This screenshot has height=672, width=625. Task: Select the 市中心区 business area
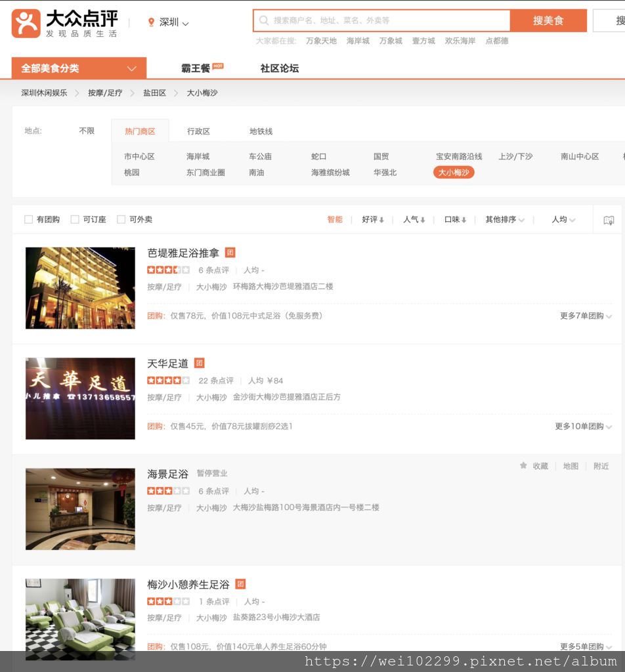139,156
